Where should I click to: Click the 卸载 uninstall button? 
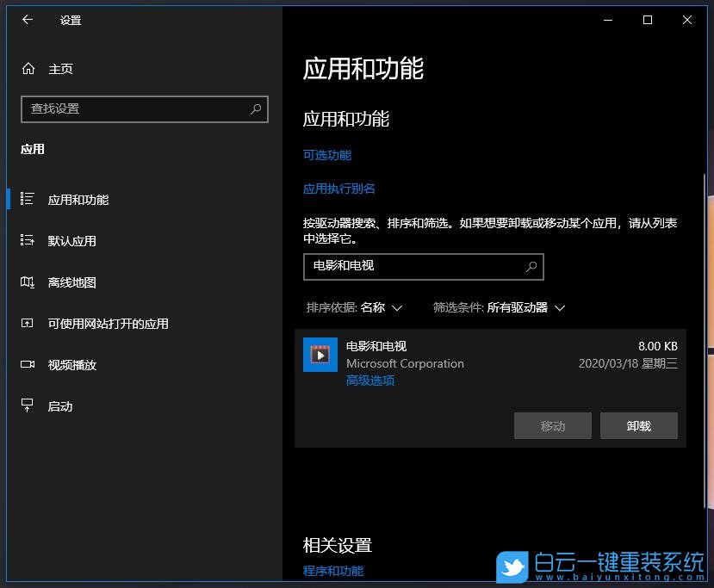[638, 425]
